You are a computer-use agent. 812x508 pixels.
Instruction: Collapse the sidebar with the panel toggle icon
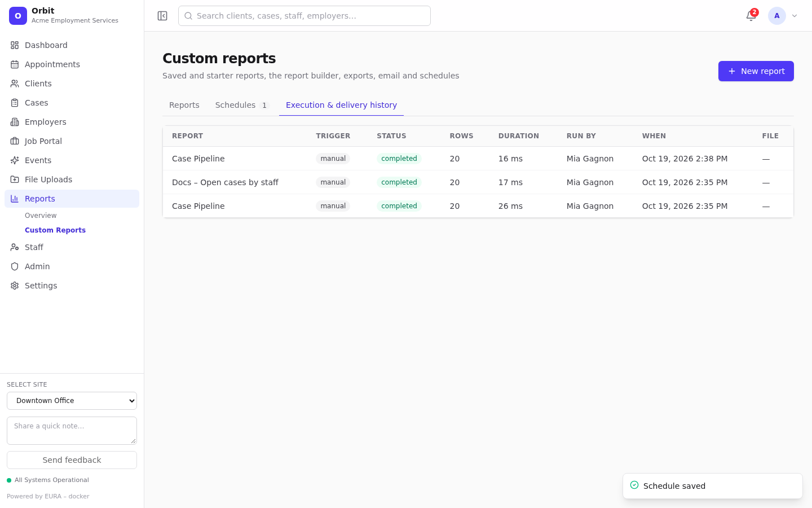point(162,16)
